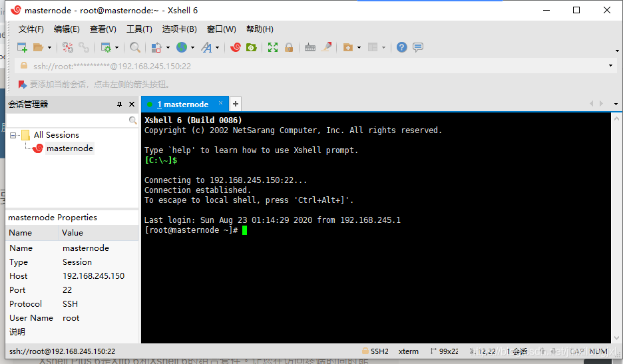Open dropdown next to add folder icon
Screen dimensions: 623x364
[x=359, y=48]
